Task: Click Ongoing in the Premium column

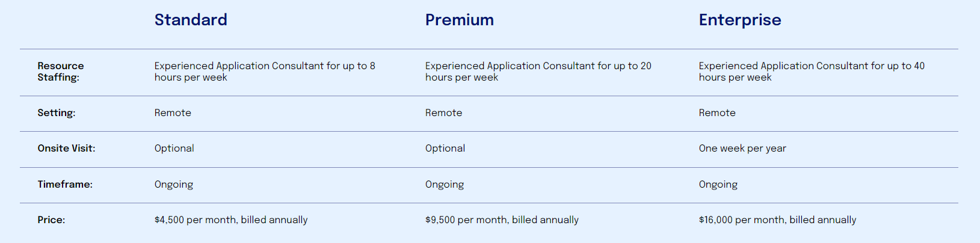Action: pyautogui.click(x=444, y=185)
